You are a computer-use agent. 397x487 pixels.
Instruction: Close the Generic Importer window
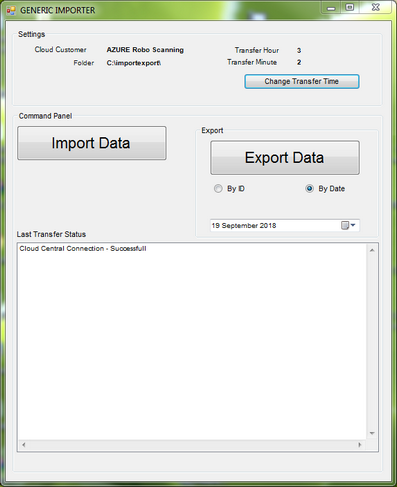pos(375,7)
